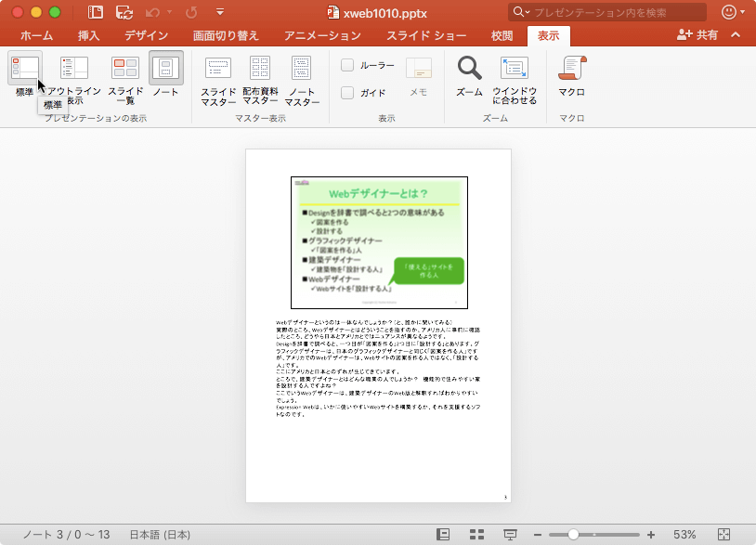Open the quick access toolbar dropdown arrow
This screenshot has width=756, height=545.
[x=219, y=13]
